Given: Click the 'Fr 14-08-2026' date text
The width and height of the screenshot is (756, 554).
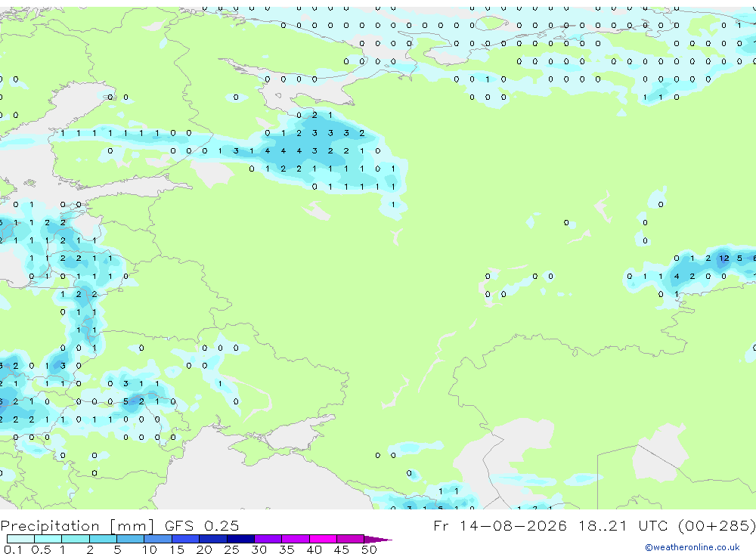Looking at the screenshot, I should 500,525.
